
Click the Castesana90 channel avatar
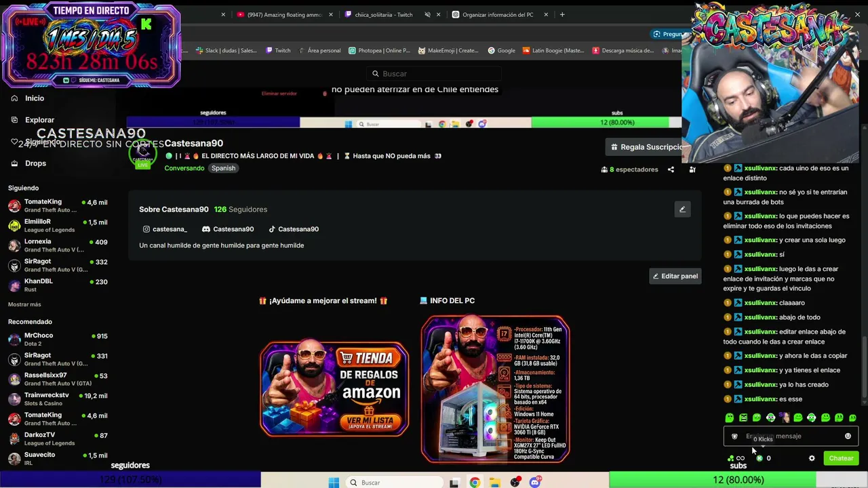142,155
